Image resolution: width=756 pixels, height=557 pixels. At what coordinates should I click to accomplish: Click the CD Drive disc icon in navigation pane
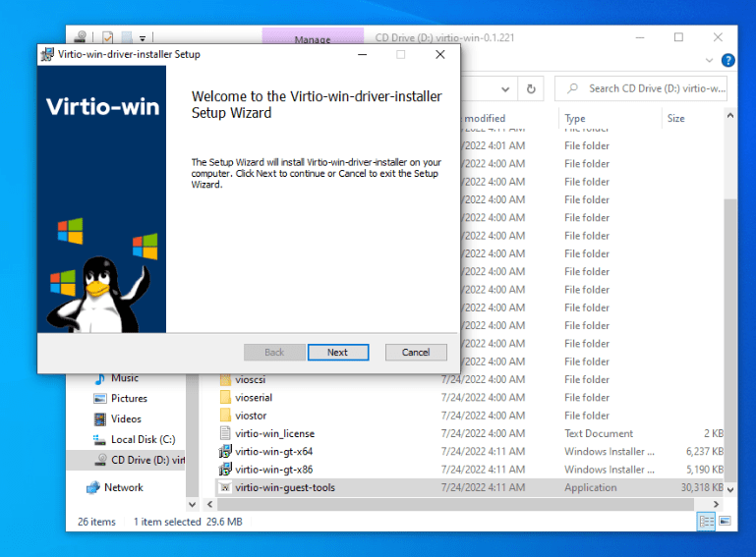(100, 460)
